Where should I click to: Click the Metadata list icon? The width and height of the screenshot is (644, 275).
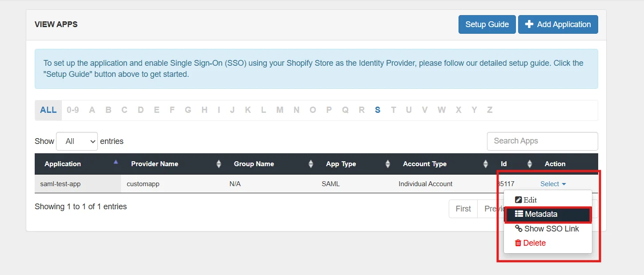coord(519,214)
